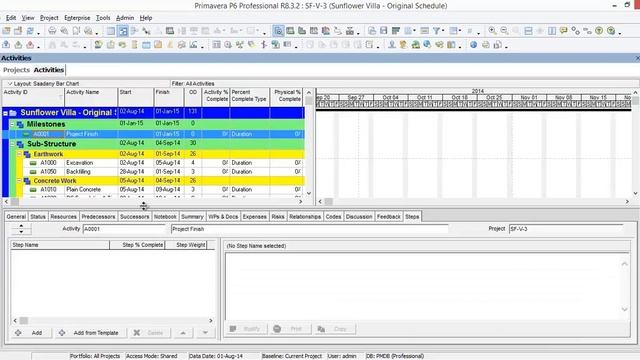This screenshot has height=360, width=640.
Task: Select the highlighted Gantt Chart layout icon
Action: 123,31
